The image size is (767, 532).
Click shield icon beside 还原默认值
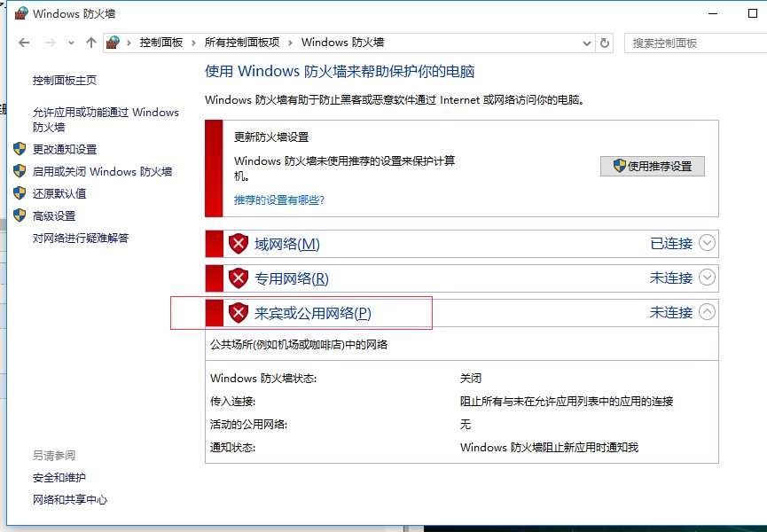[x=20, y=193]
